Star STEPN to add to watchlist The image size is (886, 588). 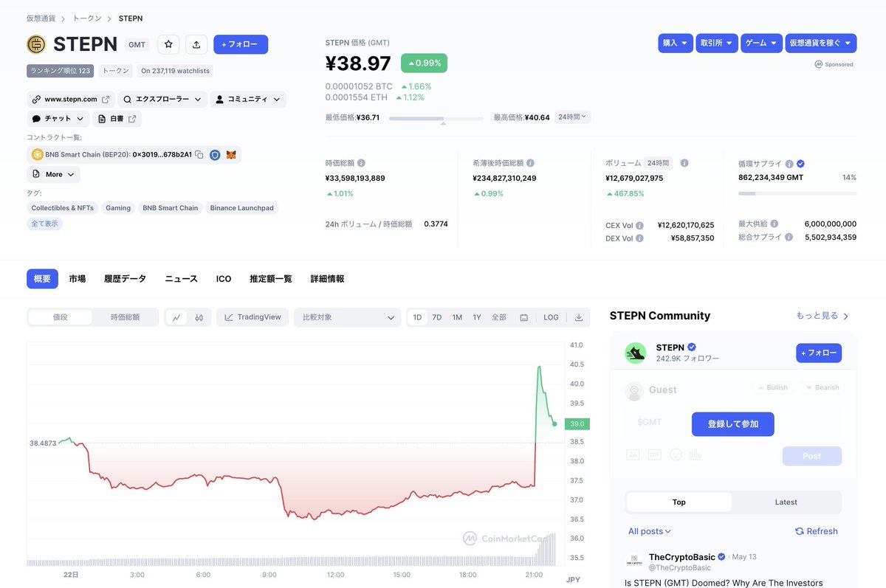coord(168,44)
